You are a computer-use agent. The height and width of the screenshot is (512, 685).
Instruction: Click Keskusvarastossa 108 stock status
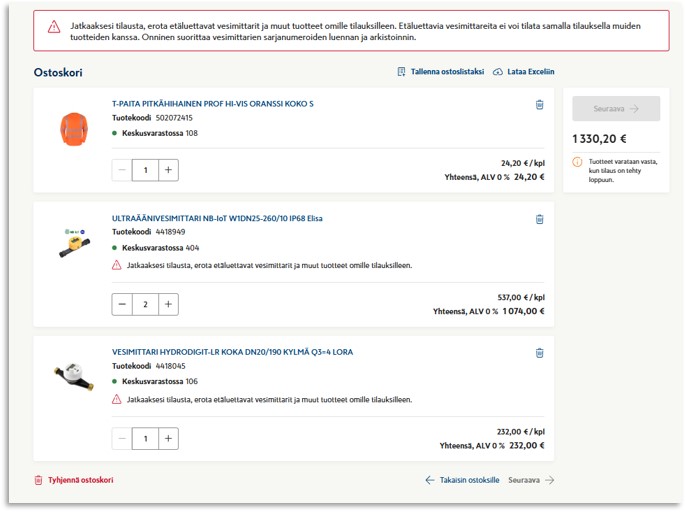pos(155,133)
